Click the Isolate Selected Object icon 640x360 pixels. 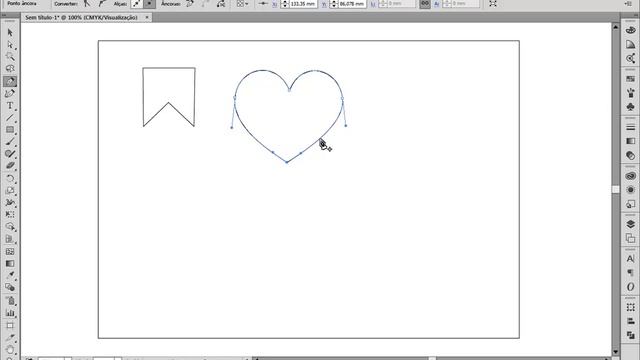(493, 4)
